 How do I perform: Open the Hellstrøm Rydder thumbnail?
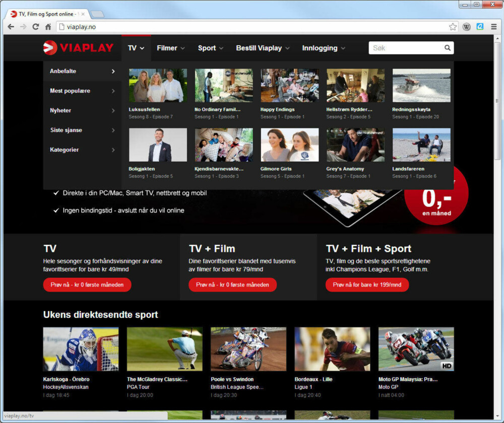(355, 86)
